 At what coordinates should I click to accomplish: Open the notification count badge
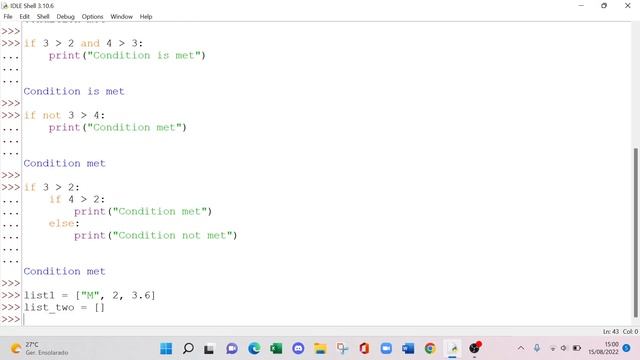click(627, 348)
